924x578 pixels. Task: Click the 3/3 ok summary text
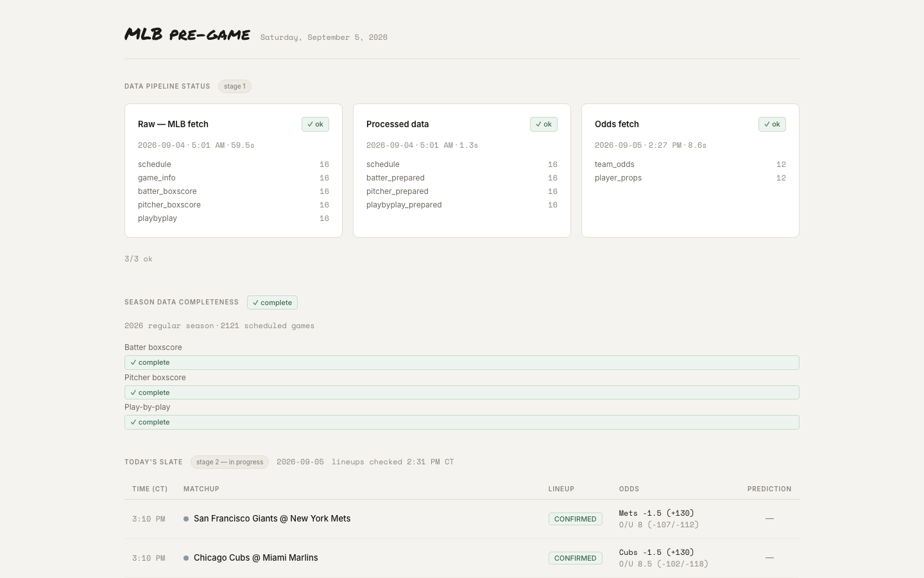(139, 259)
